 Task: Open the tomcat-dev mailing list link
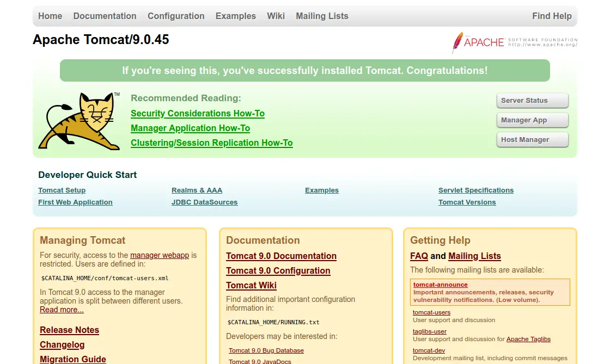click(429, 350)
